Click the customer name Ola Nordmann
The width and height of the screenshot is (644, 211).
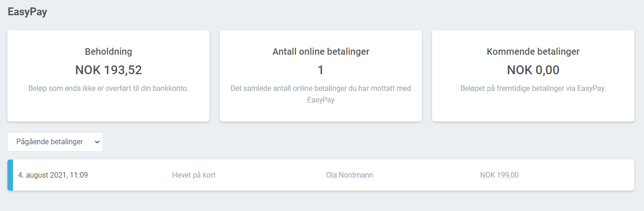point(349,175)
